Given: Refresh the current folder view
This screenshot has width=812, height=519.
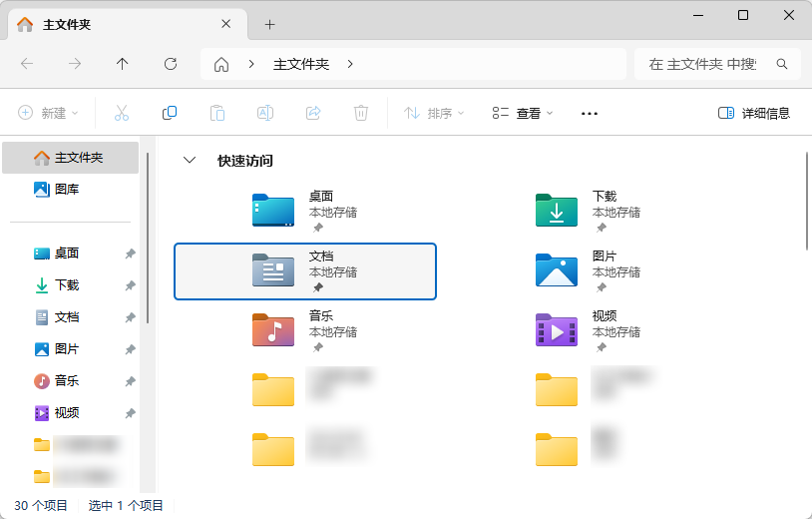Looking at the screenshot, I should point(171,64).
